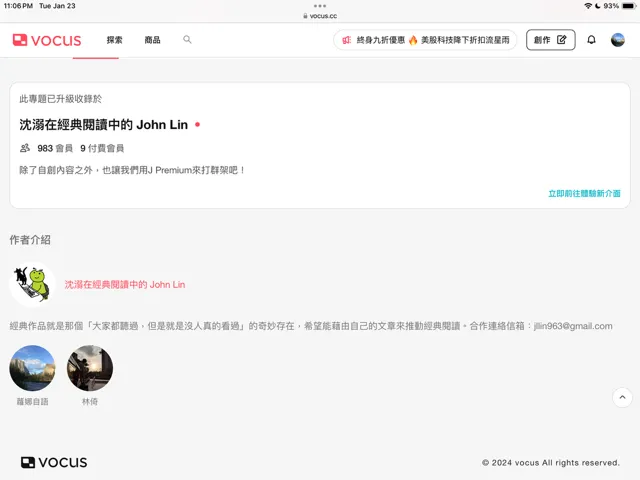Open the pink author name link John Lin
The width and height of the screenshot is (640, 480).
(125, 284)
